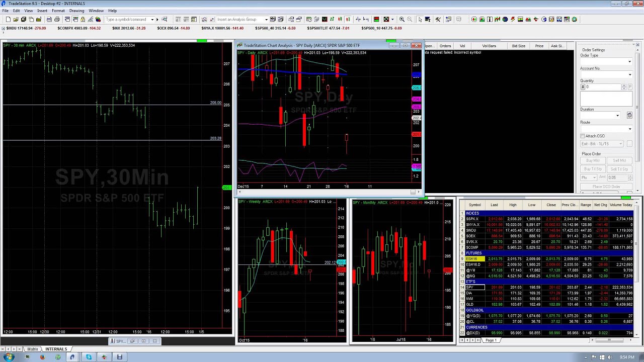Select the OHLC bar chart style icon
The width and height of the screenshot is (644, 362).
point(332,20)
